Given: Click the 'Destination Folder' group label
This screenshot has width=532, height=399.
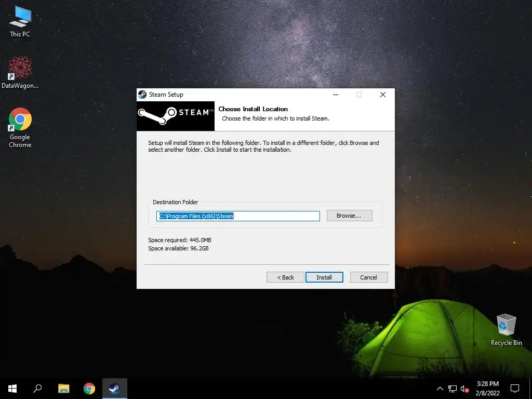Looking at the screenshot, I should pyautogui.click(x=176, y=202).
